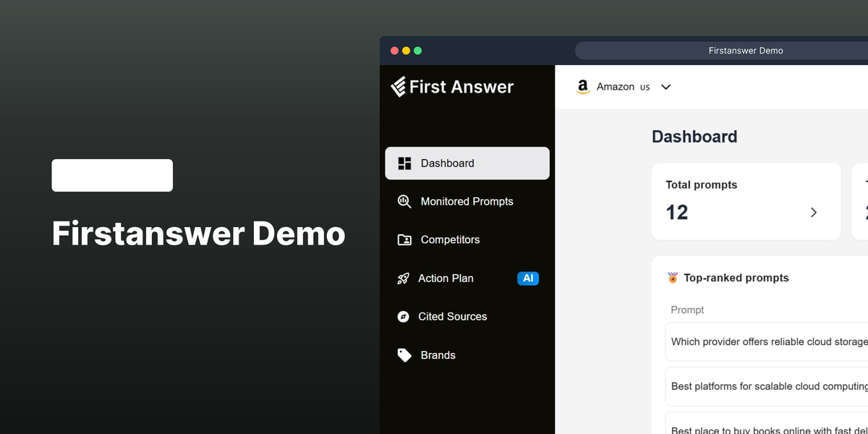
Task: Click the medal icon beside Top-ranked prompts
Action: pyautogui.click(x=673, y=278)
